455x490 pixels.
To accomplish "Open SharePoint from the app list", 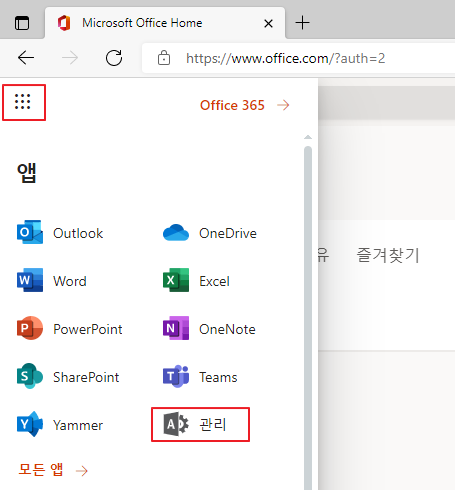I will [68, 377].
